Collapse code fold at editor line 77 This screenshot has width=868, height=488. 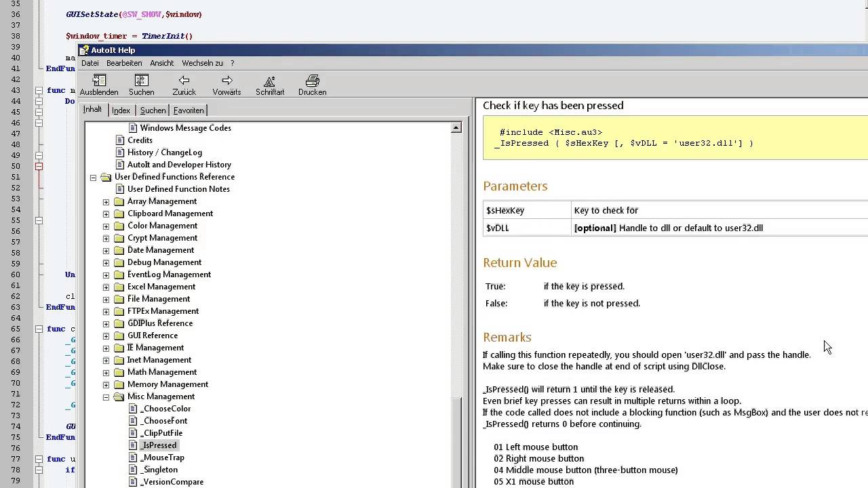[x=39, y=459]
